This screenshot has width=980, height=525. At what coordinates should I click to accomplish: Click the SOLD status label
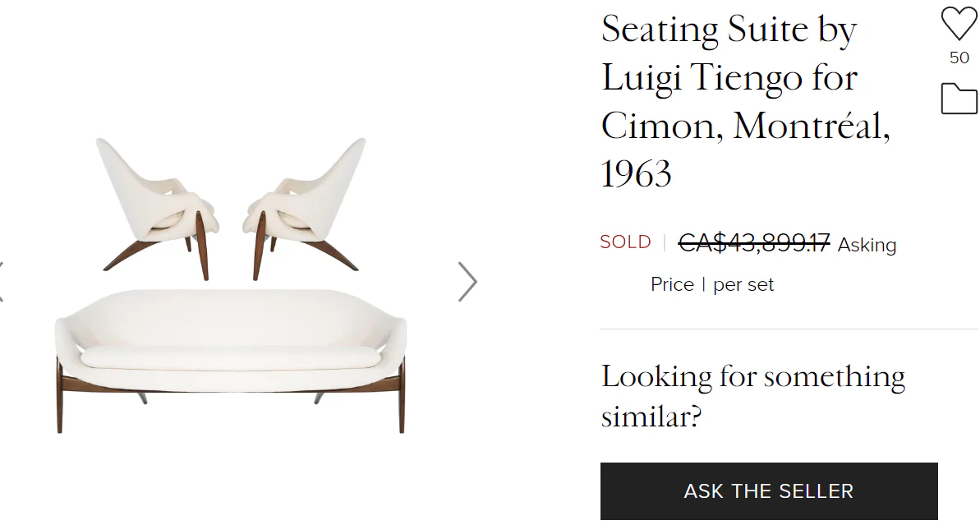pyautogui.click(x=625, y=242)
